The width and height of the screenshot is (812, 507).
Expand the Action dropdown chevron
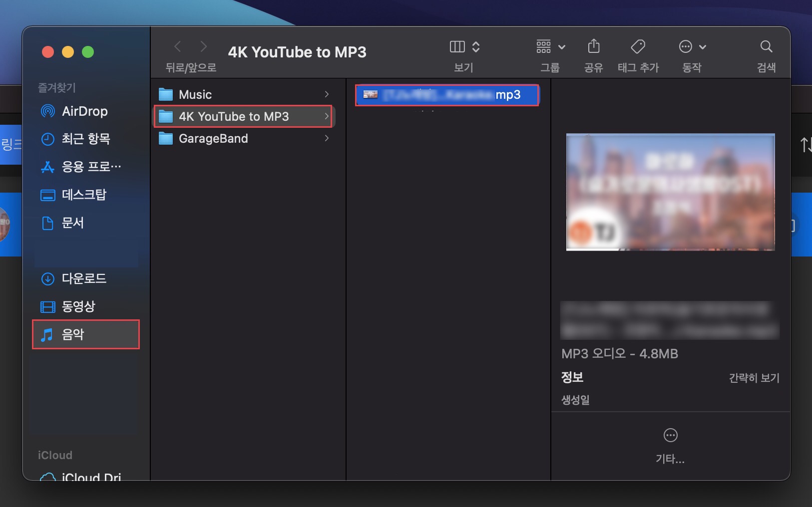703,47
